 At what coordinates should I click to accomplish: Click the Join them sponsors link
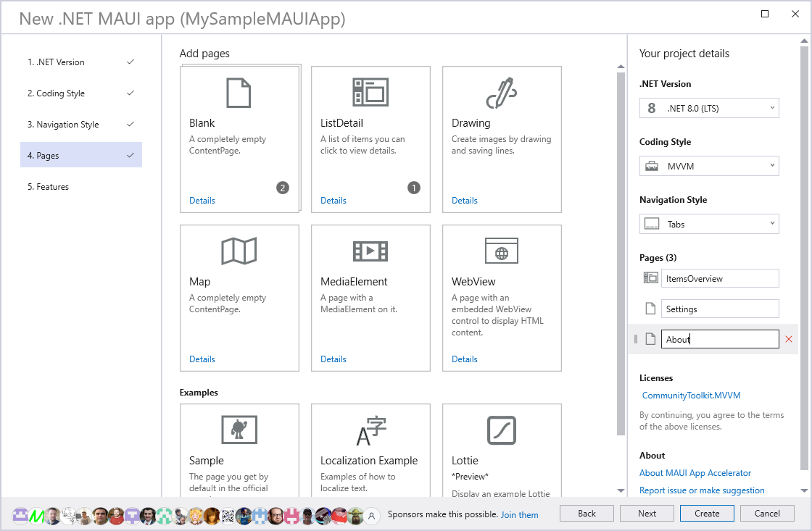coord(520,515)
